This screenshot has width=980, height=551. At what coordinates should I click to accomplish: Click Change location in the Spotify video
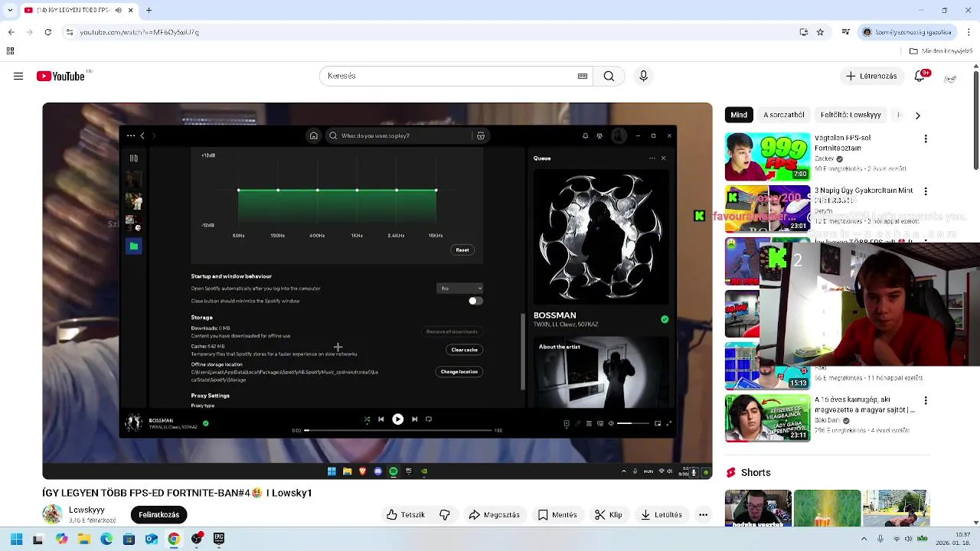tap(459, 372)
